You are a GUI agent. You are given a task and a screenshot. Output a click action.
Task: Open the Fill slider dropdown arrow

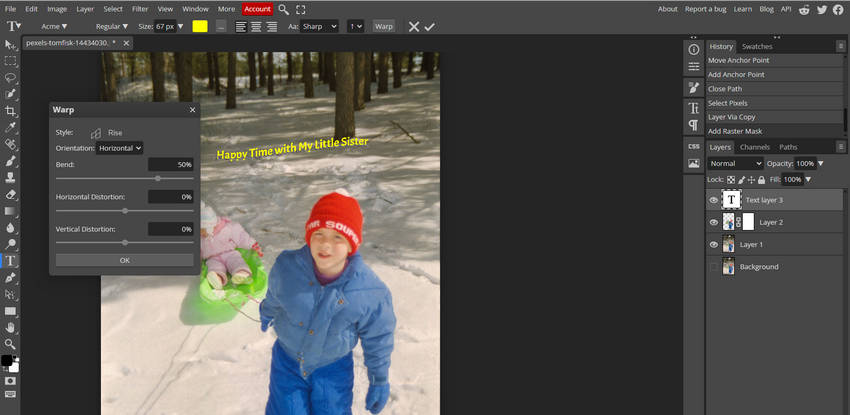(808, 179)
